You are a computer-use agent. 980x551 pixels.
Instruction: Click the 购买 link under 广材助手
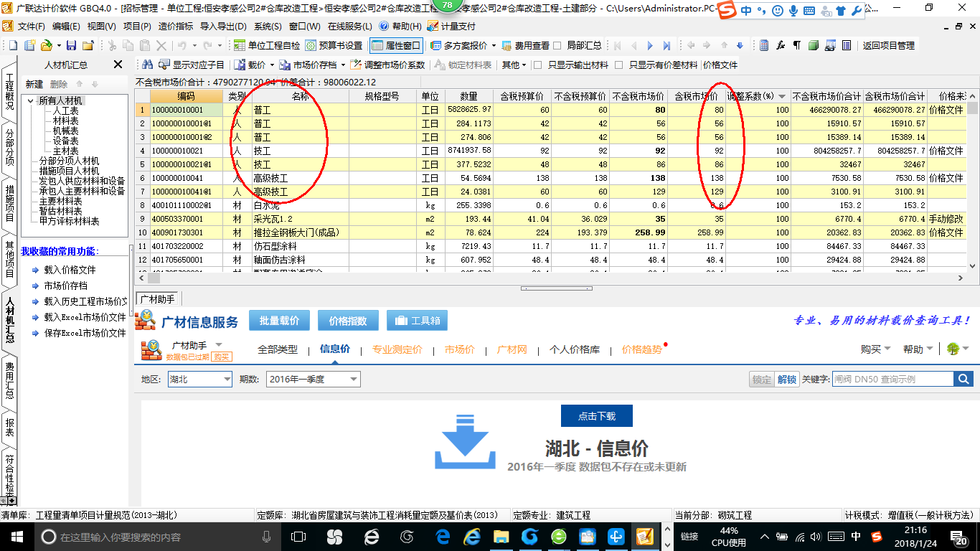pyautogui.click(x=222, y=357)
